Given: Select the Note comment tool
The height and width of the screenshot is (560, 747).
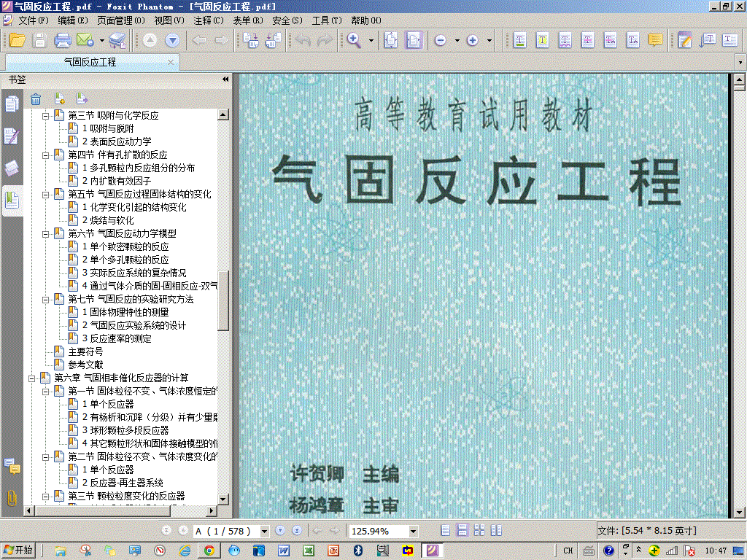Looking at the screenshot, I should 656,41.
